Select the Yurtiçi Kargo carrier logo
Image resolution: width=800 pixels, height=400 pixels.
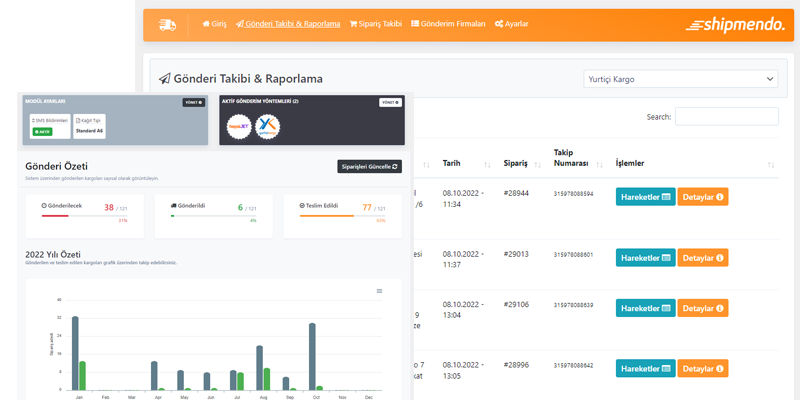(x=267, y=127)
